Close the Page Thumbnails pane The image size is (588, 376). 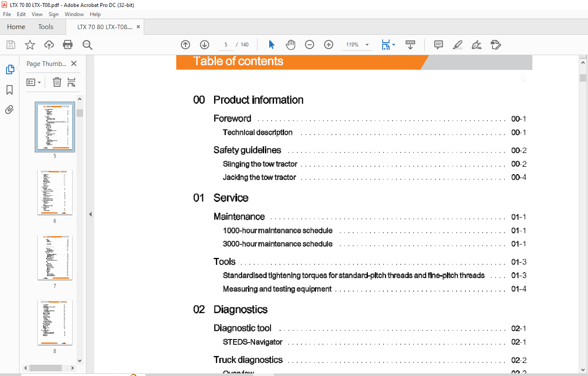[74, 63]
